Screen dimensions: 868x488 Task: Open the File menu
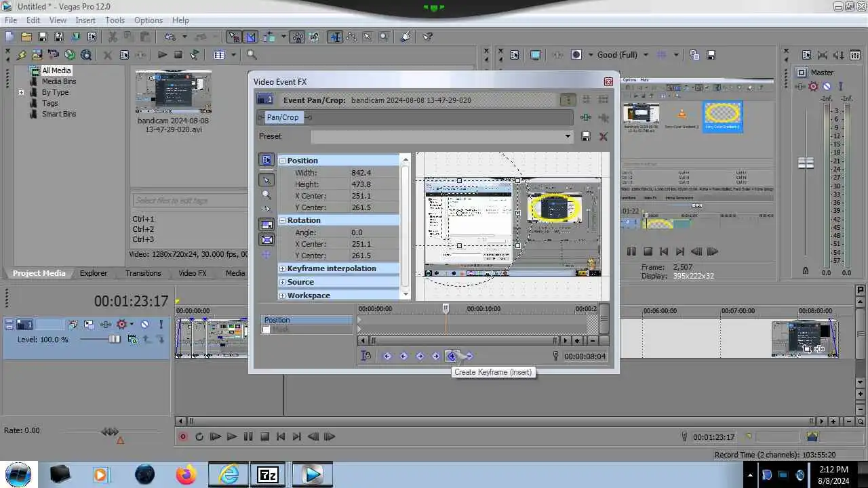(x=11, y=20)
